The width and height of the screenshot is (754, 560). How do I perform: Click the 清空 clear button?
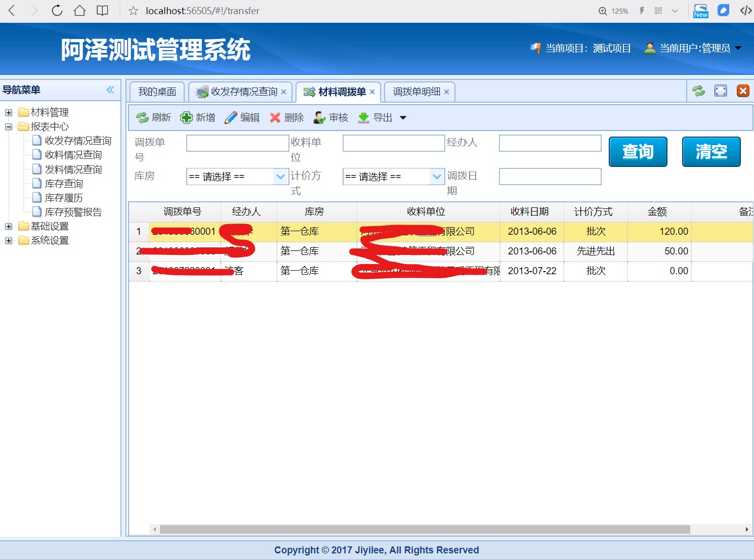point(711,152)
